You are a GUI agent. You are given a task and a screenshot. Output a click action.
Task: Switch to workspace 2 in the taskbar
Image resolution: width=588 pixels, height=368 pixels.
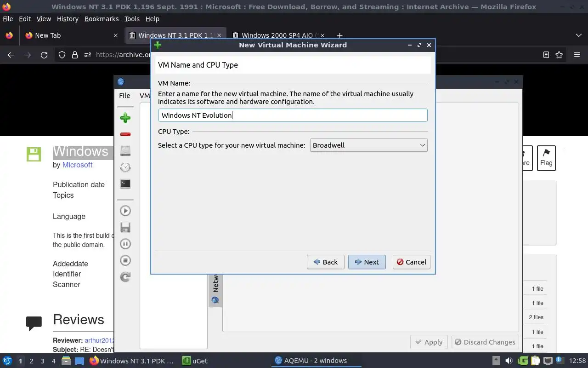[31, 361]
